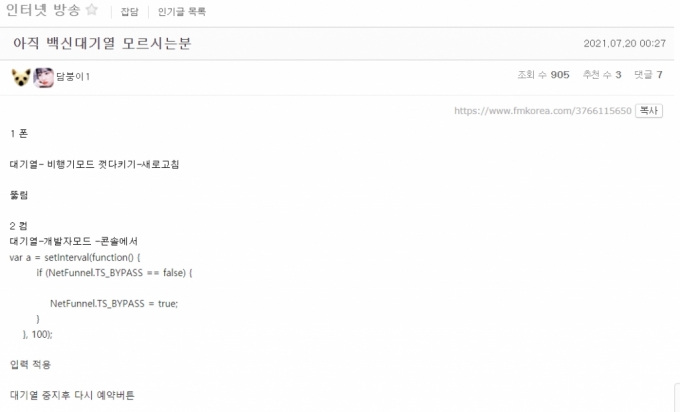Click the 입력 적용 text line

pos(30,364)
